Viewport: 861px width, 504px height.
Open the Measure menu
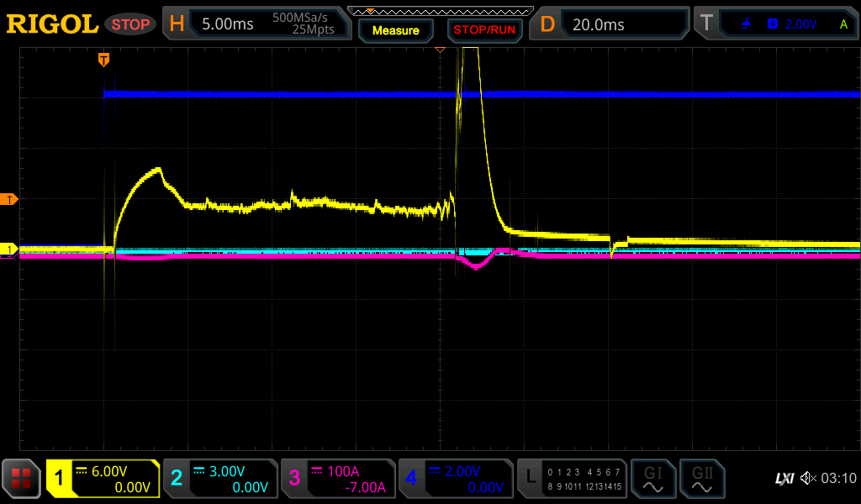pyautogui.click(x=395, y=30)
